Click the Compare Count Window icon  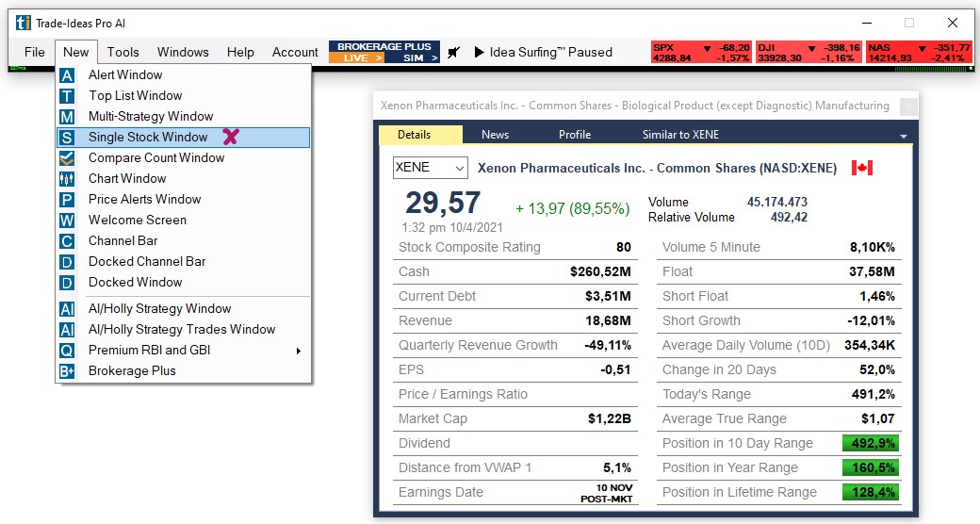[67, 158]
